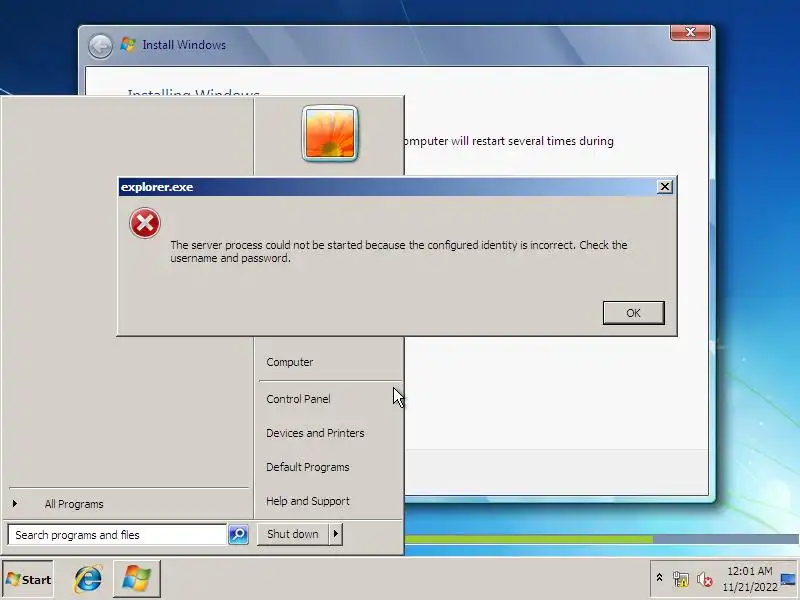Click the Start button on the taskbar
The image size is (800, 600).
click(28, 579)
